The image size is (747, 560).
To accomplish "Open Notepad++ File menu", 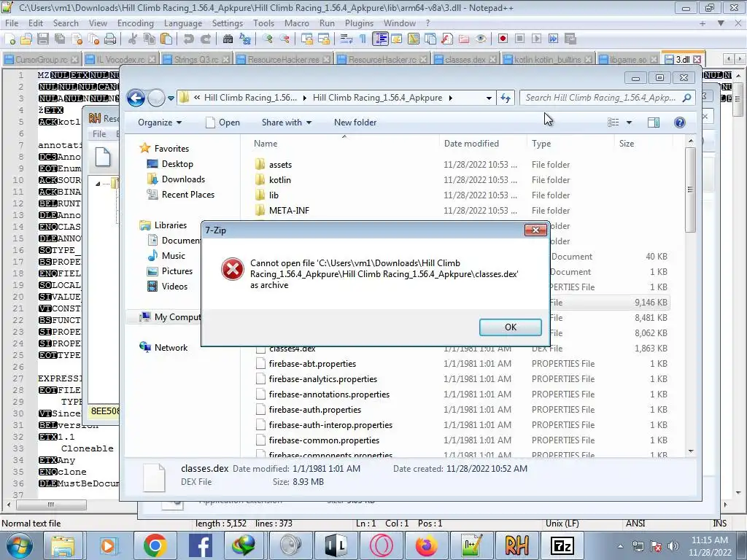I will 12,23.
